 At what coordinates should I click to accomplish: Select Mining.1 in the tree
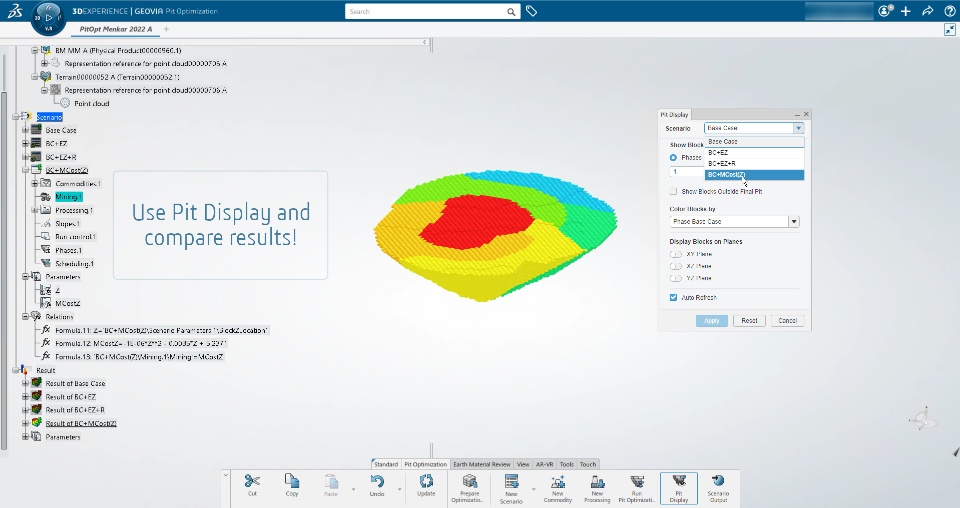tap(68, 197)
